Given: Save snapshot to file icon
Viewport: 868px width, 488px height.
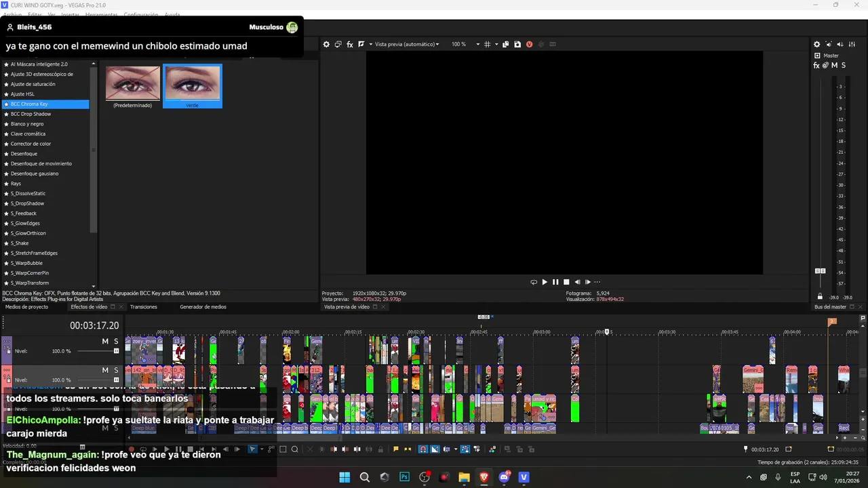Looking at the screenshot, I should click(517, 44).
